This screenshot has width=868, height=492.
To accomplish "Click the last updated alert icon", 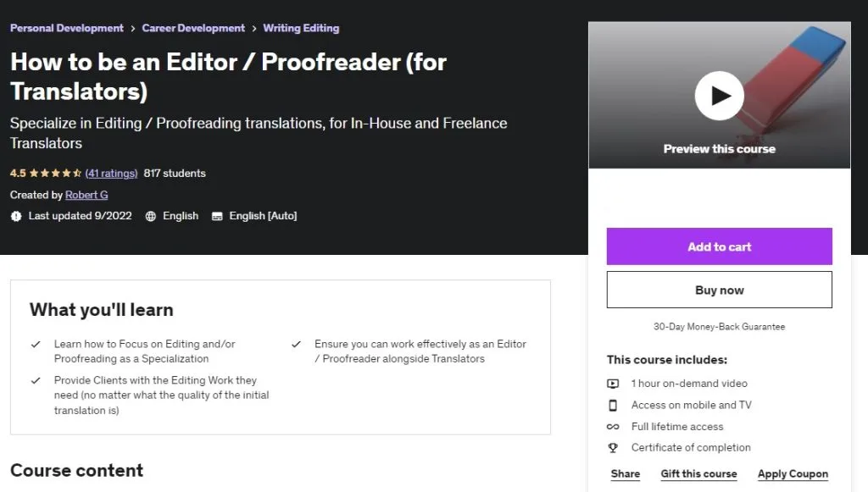I will (16, 216).
